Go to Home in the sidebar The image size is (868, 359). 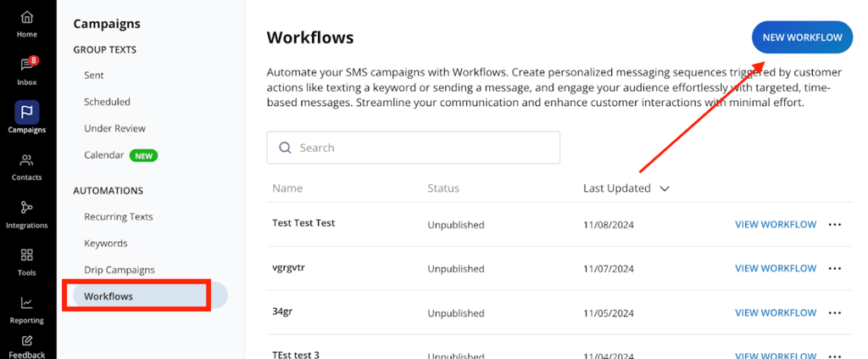tap(26, 24)
